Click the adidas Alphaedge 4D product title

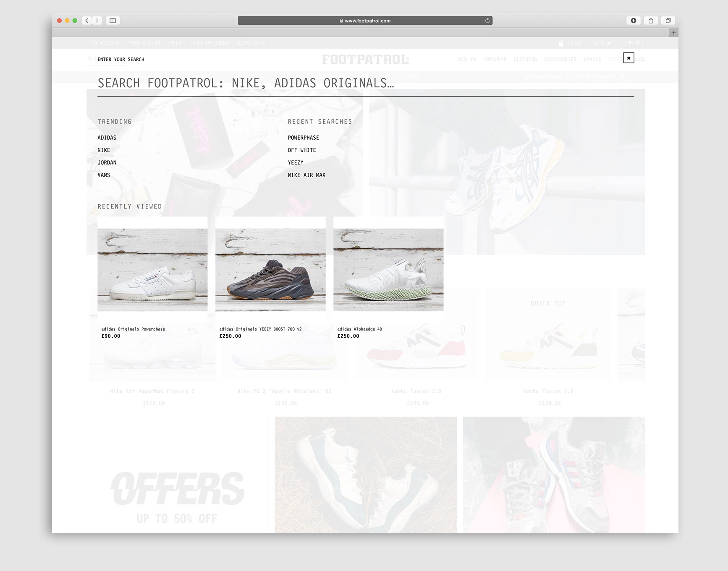(360, 329)
